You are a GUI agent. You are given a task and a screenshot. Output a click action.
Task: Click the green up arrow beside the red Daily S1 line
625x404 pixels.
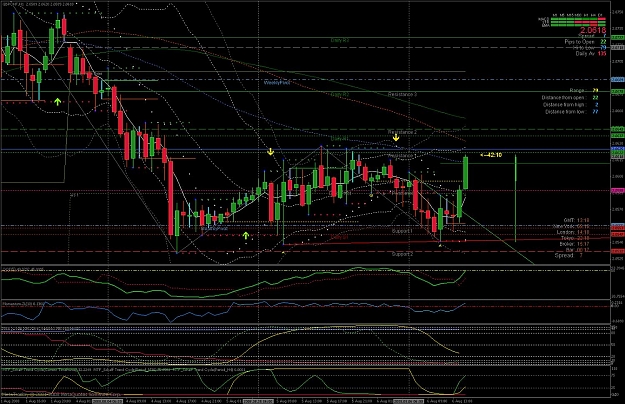[x=246, y=235]
